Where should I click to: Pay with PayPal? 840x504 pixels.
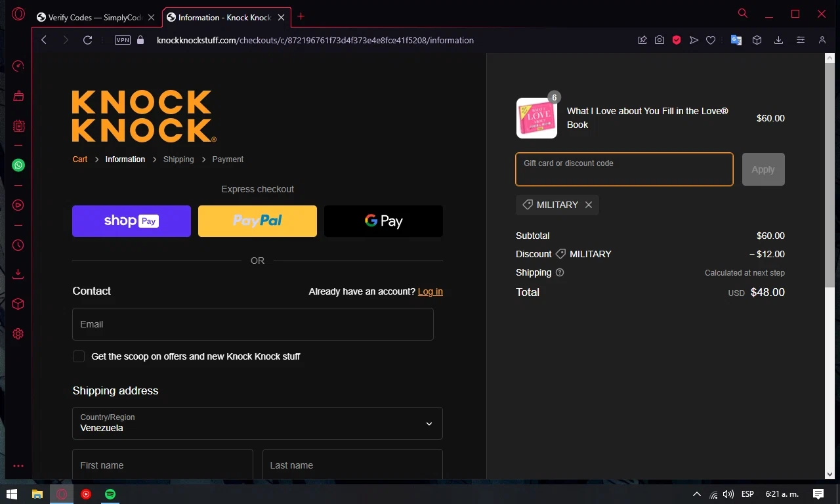click(x=257, y=221)
